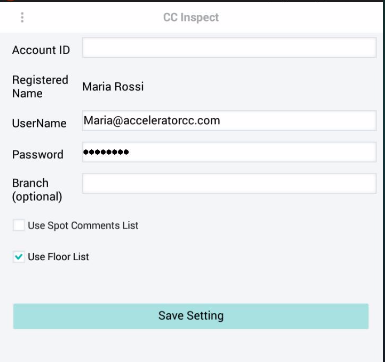Image resolution: width=385 pixels, height=362 pixels.
Task: Click the Account ID label
Action: click(41, 50)
